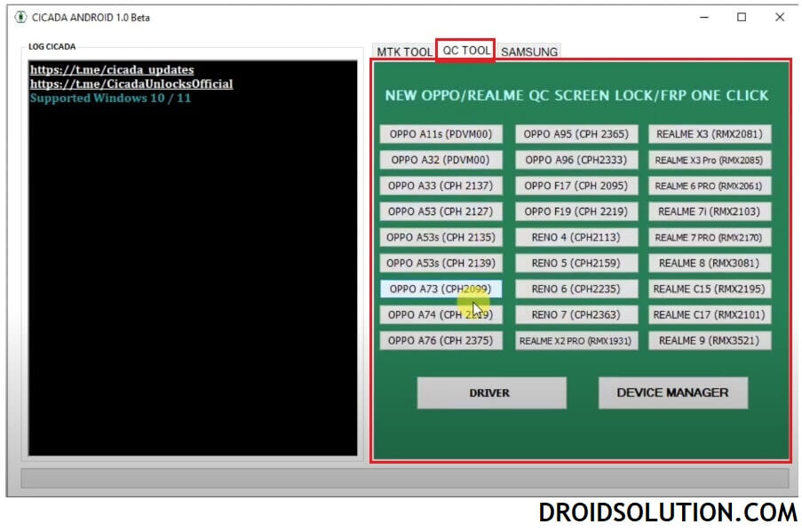Click OPPO A53s (CPH 2135)
This screenshot has width=802, height=532.
click(x=441, y=237)
